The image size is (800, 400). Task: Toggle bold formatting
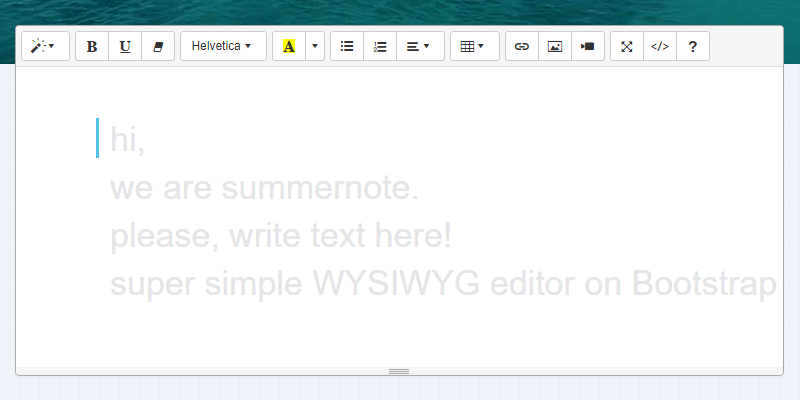point(92,46)
